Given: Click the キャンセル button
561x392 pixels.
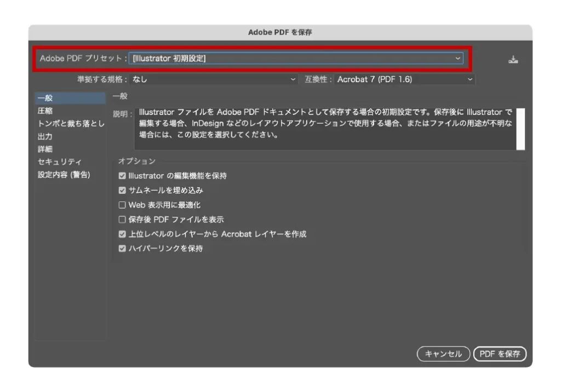Looking at the screenshot, I should 443,354.
